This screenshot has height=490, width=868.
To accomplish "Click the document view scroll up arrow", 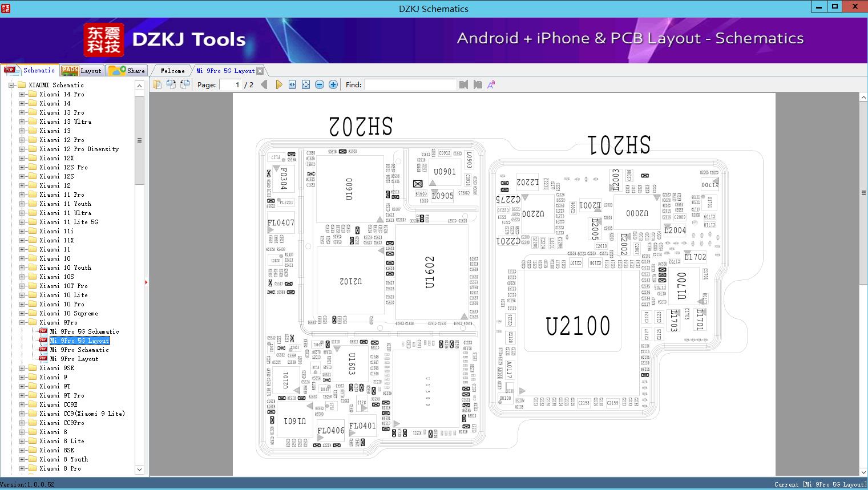I will (863, 98).
